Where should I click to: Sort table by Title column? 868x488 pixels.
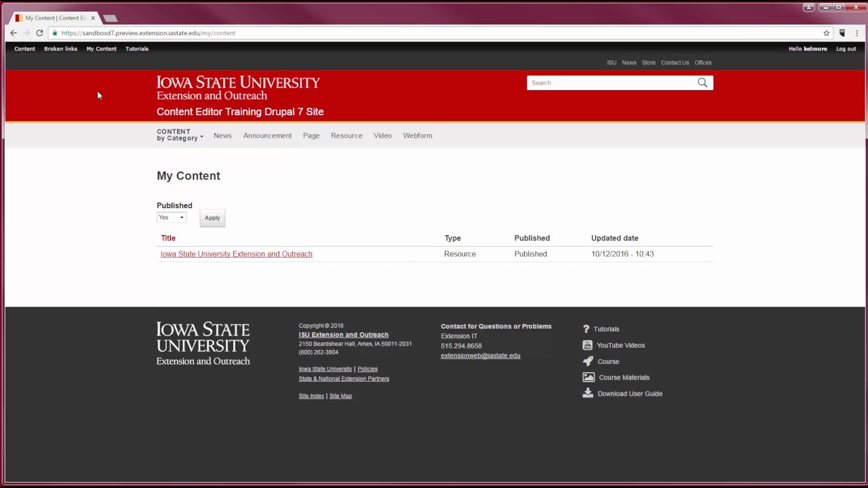(168, 238)
